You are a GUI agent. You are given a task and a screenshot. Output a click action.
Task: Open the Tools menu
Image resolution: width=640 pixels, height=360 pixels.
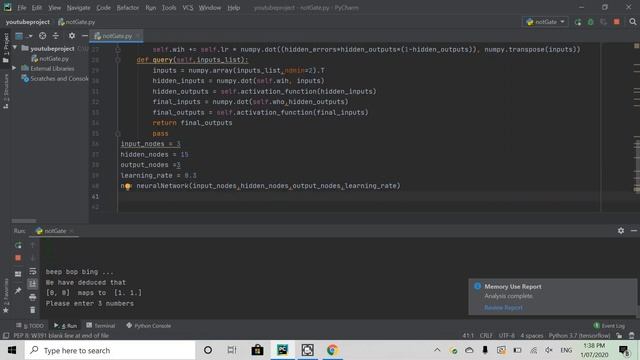169,8
